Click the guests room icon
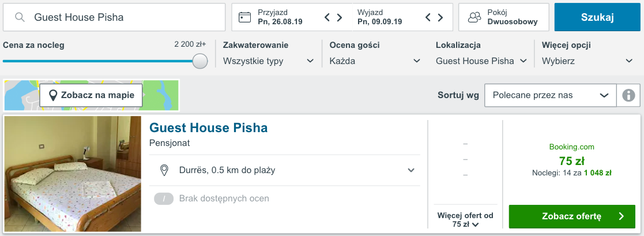Image resolution: width=644 pixels, height=236 pixels. (x=474, y=17)
